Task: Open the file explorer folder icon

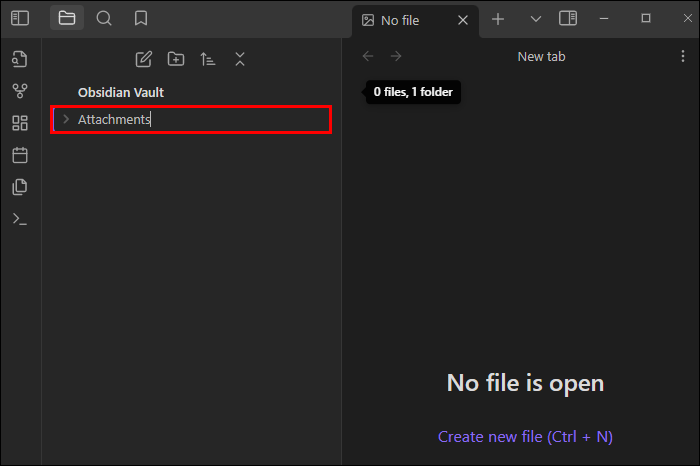Action: pos(67,18)
